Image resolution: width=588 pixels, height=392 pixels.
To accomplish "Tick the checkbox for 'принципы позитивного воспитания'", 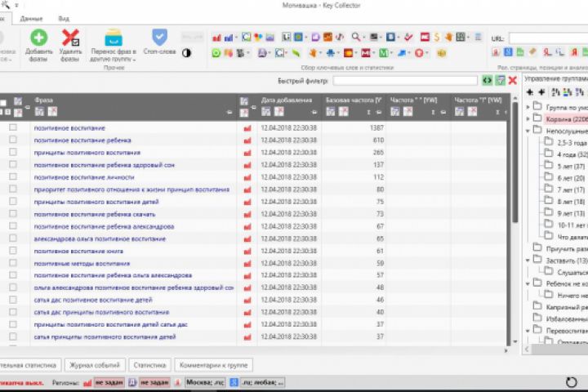I will [x=13, y=152].
